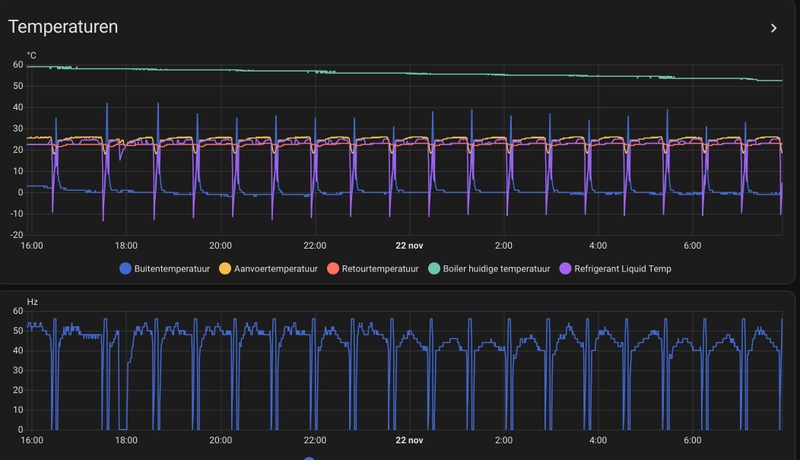The image size is (800, 460).
Task: Click the 16:00 label under temperature chart
Action: (x=32, y=246)
